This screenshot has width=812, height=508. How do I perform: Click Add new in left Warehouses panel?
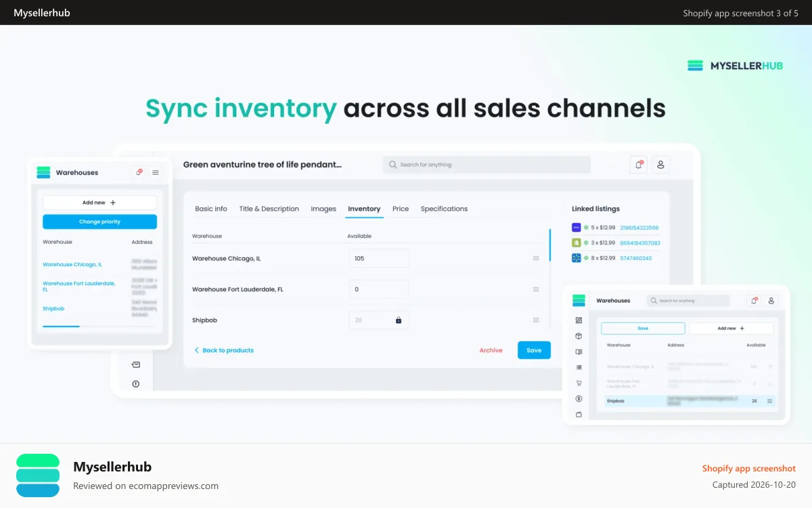click(x=99, y=203)
